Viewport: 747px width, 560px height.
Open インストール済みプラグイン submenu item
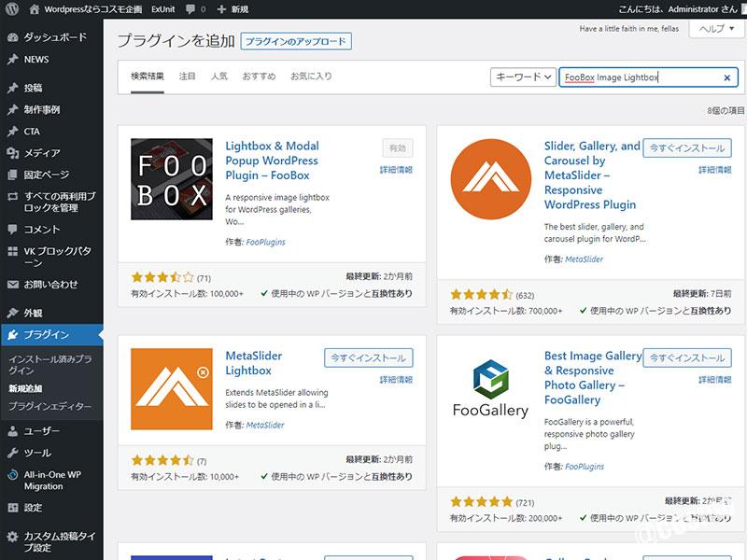(50, 364)
